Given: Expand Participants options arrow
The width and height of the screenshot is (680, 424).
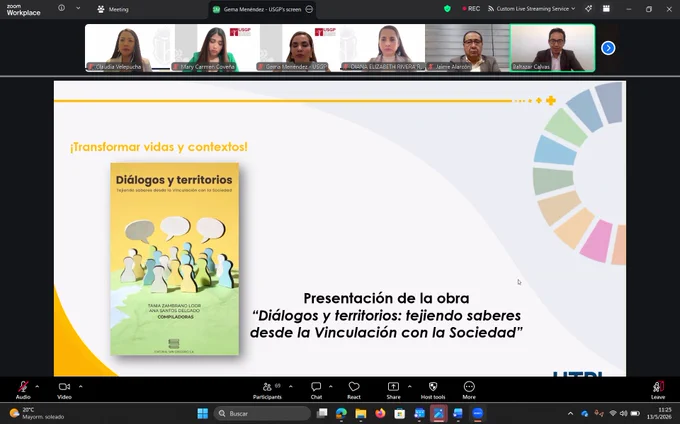Looking at the screenshot, I should (291, 386).
